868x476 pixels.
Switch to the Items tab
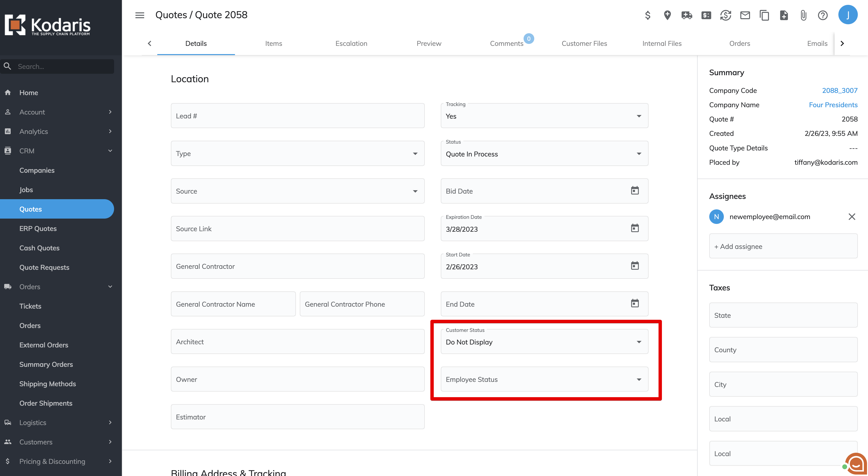pyautogui.click(x=273, y=43)
